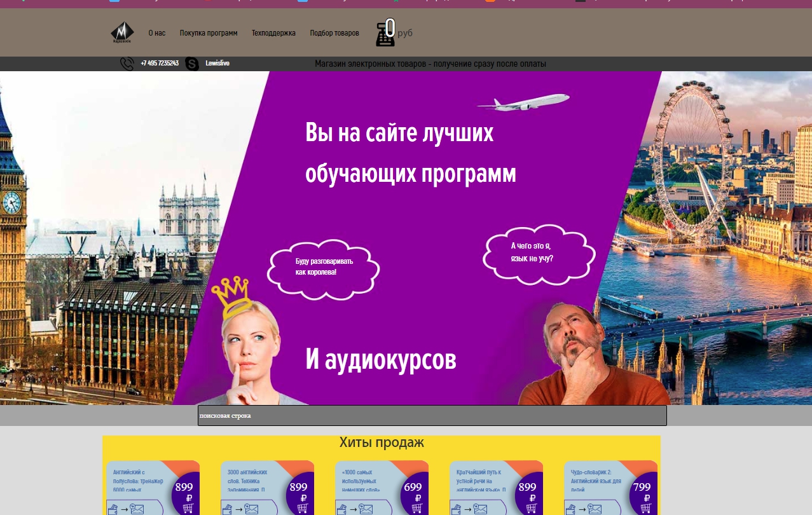Click the phone handset icon
Viewport: 812px width, 515px height.
point(127,64)
